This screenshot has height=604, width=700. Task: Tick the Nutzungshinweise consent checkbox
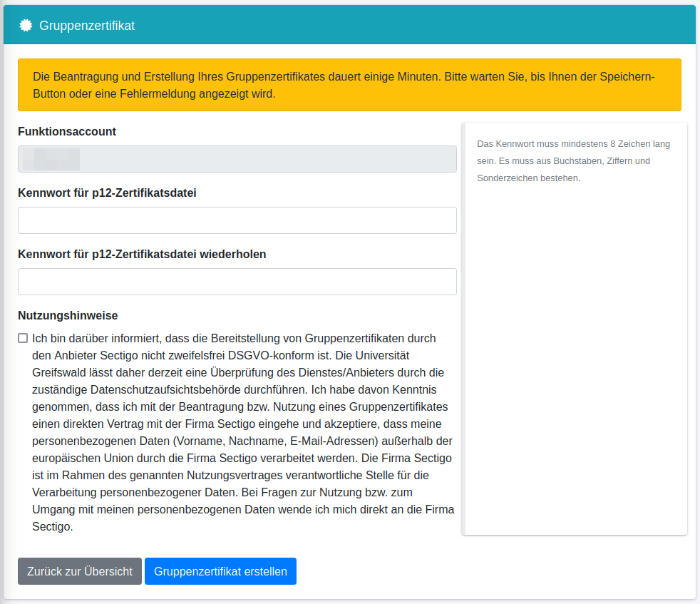pos(23,338)
